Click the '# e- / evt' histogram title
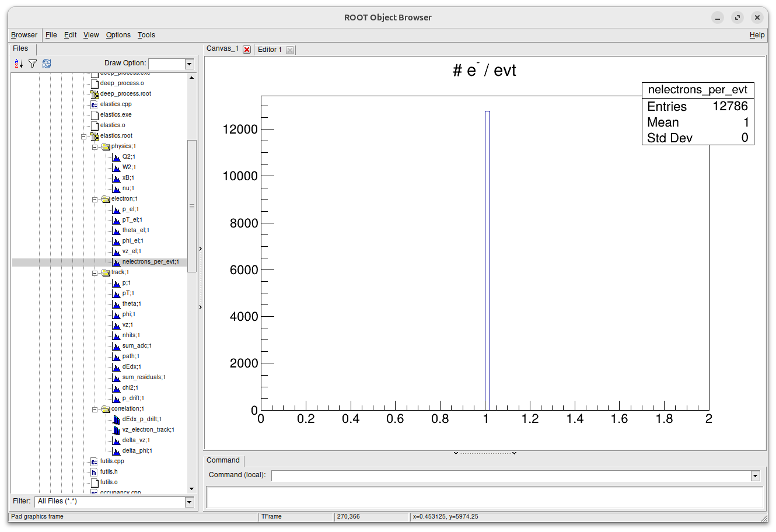The width and height of the screenshot is (776, 532). (x=484, y=71)
